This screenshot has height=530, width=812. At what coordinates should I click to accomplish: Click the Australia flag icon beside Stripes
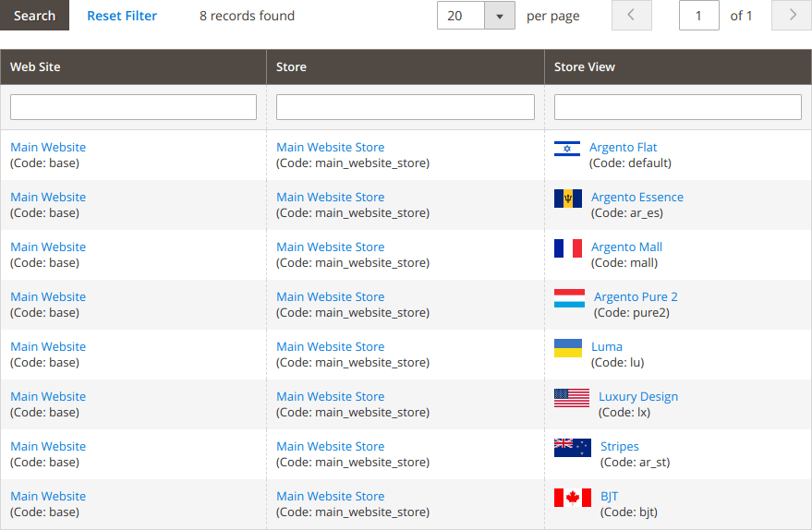pyautogui.click(x=572, y=448)
